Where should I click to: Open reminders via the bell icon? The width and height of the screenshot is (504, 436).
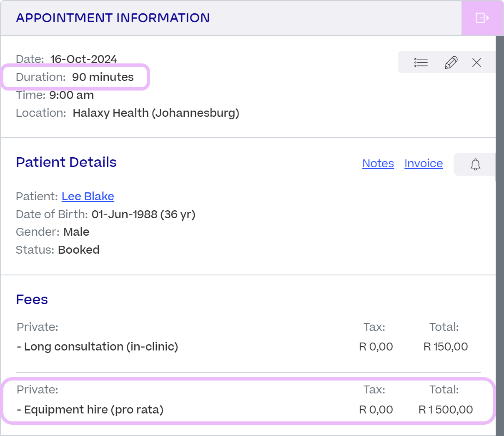[475, 164]
